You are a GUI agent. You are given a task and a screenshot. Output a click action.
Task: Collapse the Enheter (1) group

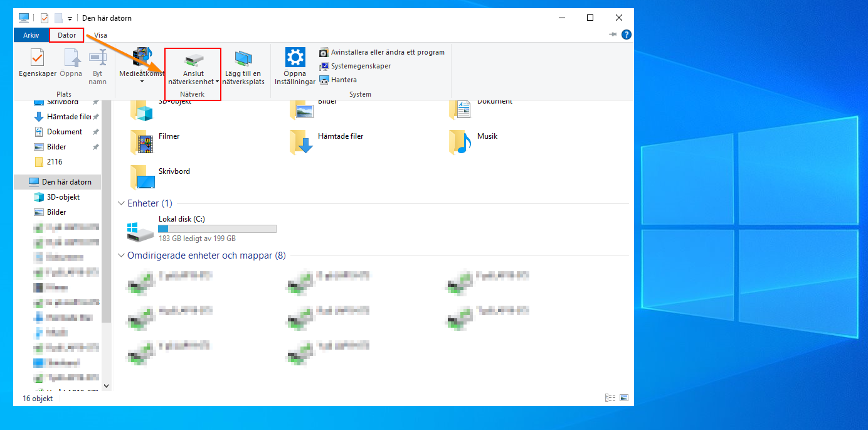tap(122, 203)
